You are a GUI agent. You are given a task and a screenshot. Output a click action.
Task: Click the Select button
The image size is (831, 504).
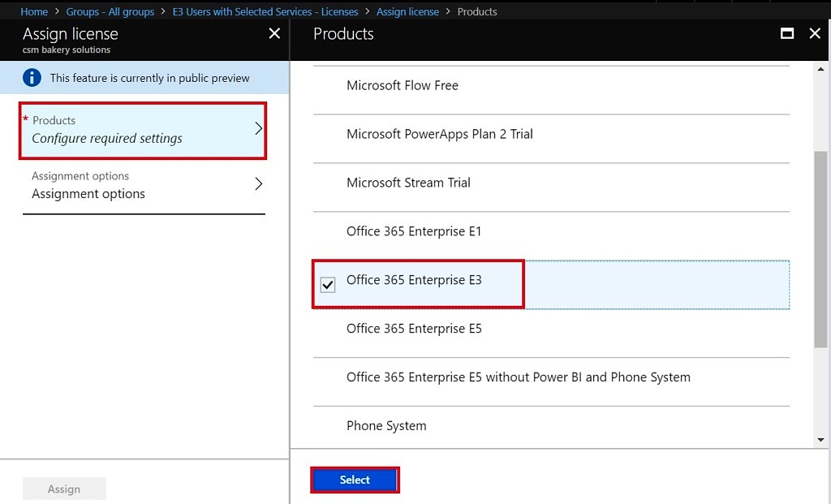click(355, 480)
